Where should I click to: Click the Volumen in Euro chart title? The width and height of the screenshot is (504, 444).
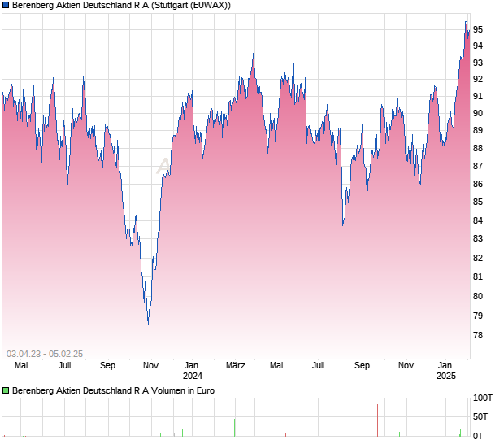113,390
